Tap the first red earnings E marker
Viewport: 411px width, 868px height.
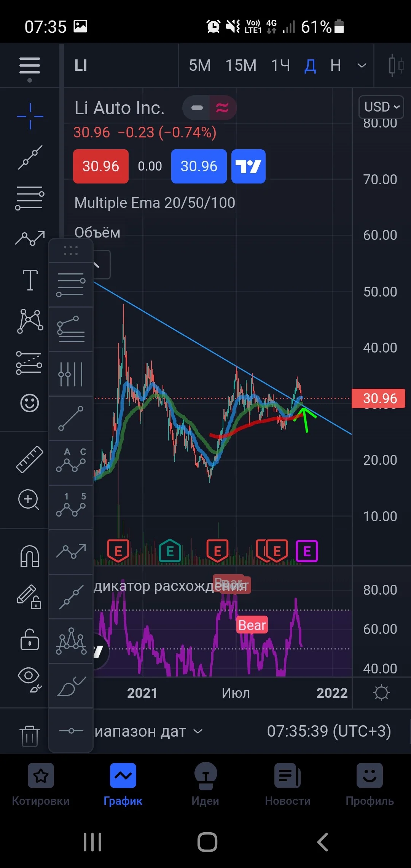point(118,551)
